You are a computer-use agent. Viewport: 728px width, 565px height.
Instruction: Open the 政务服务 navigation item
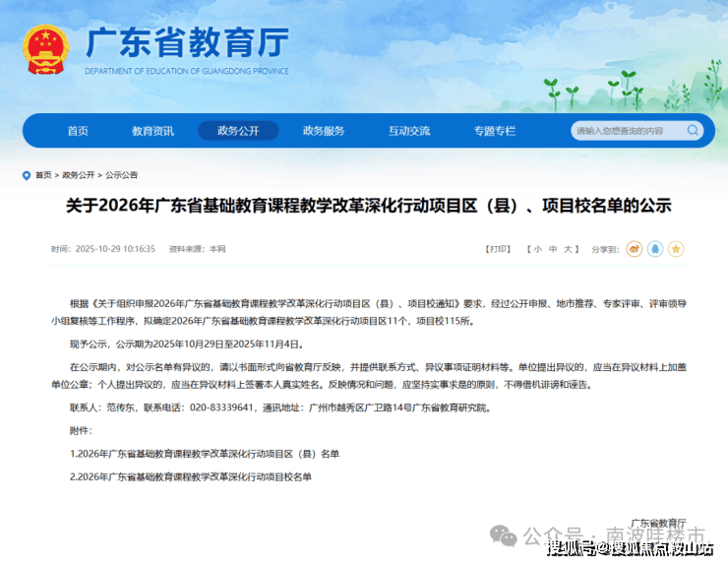coord(324,131)
